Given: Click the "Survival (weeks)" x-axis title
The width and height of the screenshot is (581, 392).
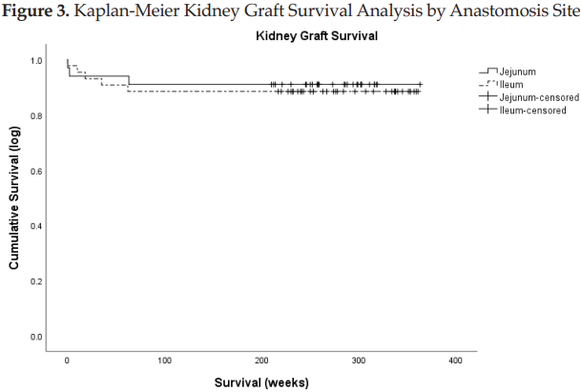Looking at the screenshot, I should click(x=260, y=382).
